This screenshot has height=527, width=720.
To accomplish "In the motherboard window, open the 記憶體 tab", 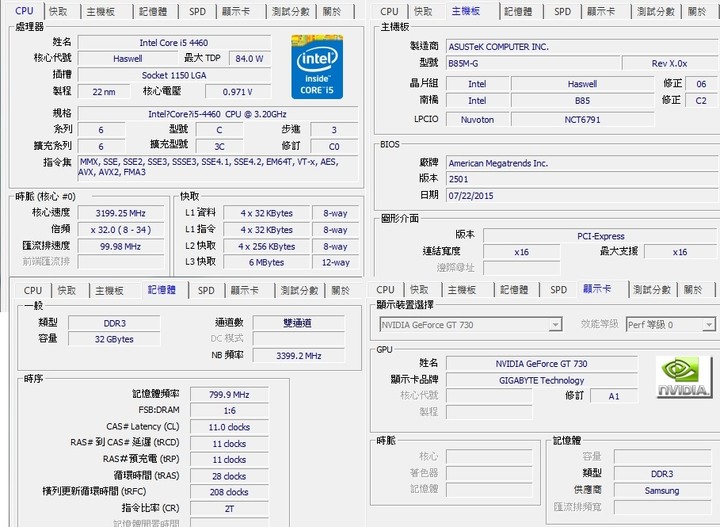I will click(x=518, y=11).
